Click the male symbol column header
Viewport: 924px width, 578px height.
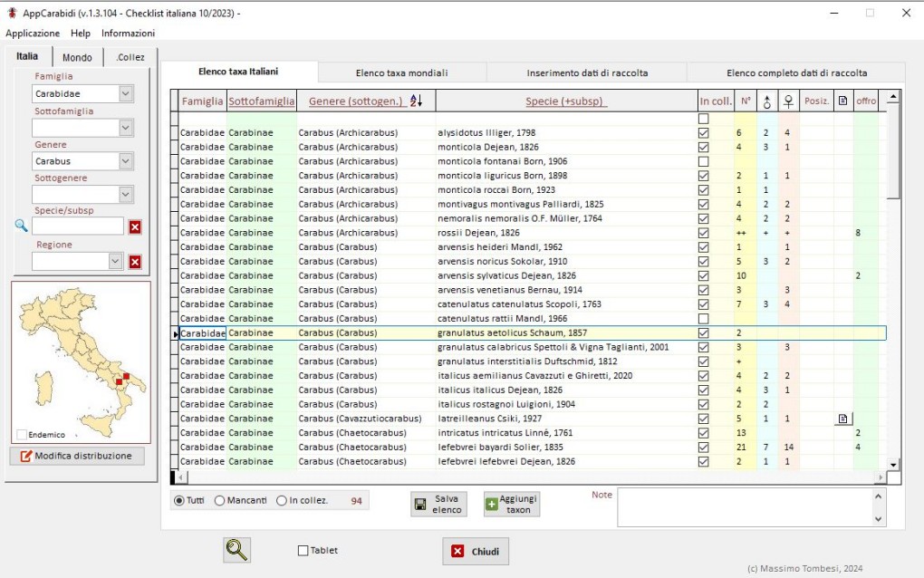tap(765, 101)
